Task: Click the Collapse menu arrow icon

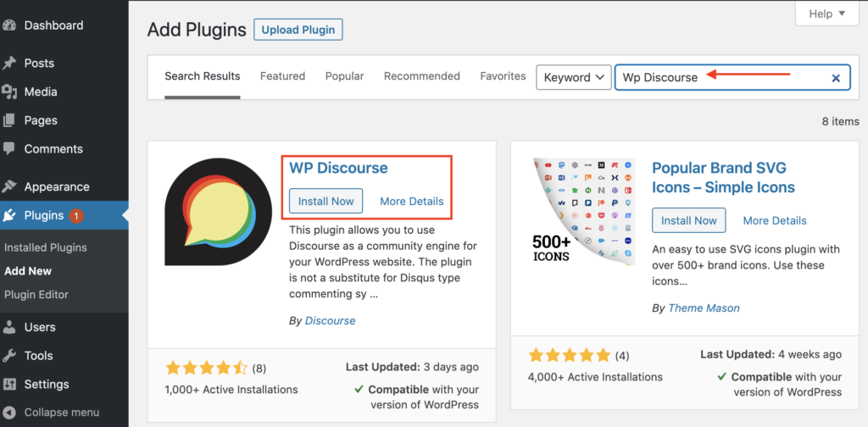Action: [x=8, y=413]
